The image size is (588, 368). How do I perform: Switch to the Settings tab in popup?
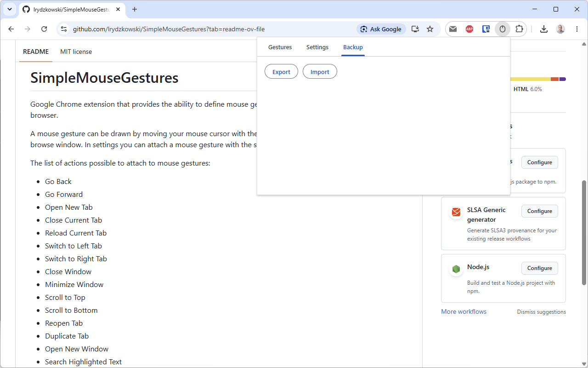(x=317, y=47)
